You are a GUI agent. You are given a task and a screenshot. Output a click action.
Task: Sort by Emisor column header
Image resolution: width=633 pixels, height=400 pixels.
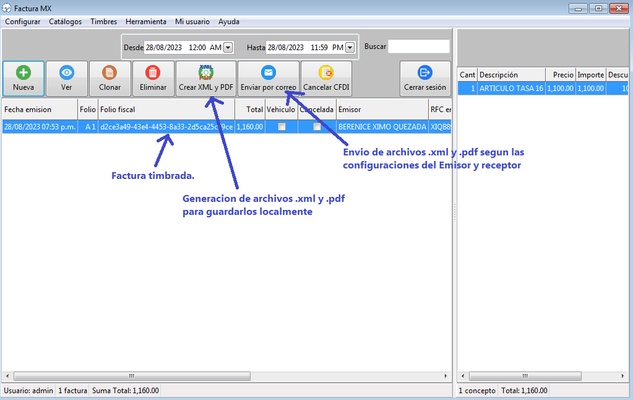[x=382, y=109]
